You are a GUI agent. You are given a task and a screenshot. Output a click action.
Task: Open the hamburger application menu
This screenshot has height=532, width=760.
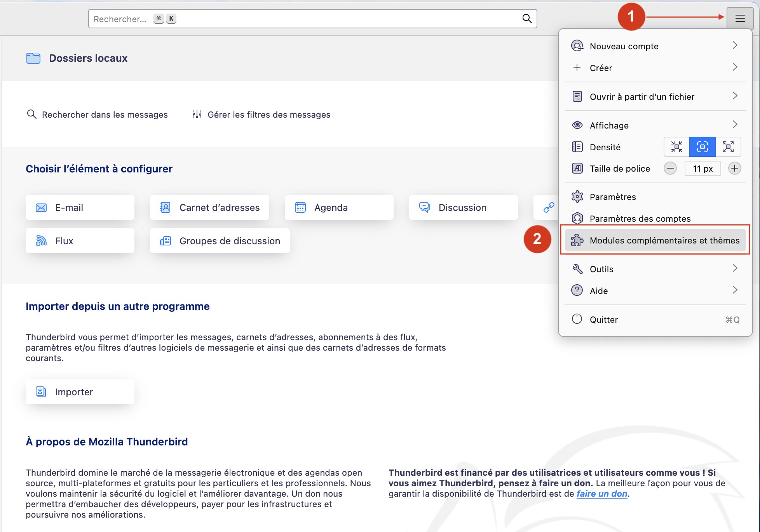[740, 18]
